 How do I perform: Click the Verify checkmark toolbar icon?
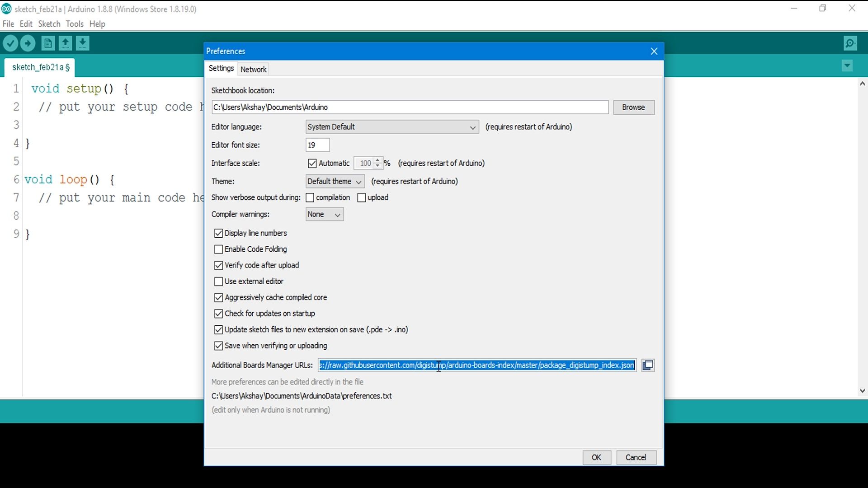point(10,43)
